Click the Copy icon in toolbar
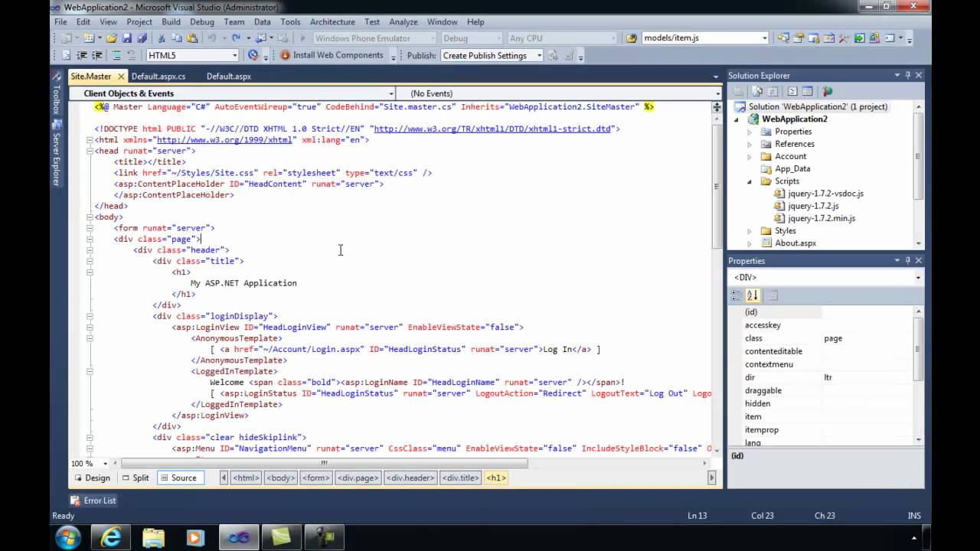The width and height of the screenshot is (980, 551). click(176, 38)
